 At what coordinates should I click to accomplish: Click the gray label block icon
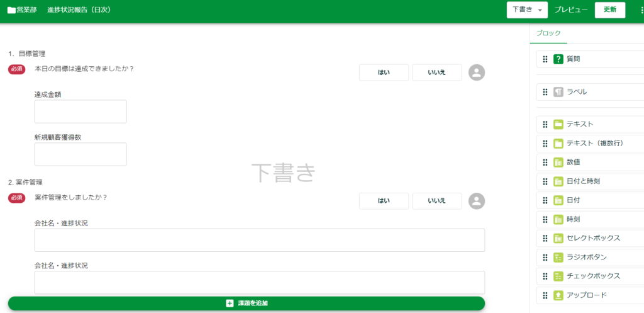point(558,92)
